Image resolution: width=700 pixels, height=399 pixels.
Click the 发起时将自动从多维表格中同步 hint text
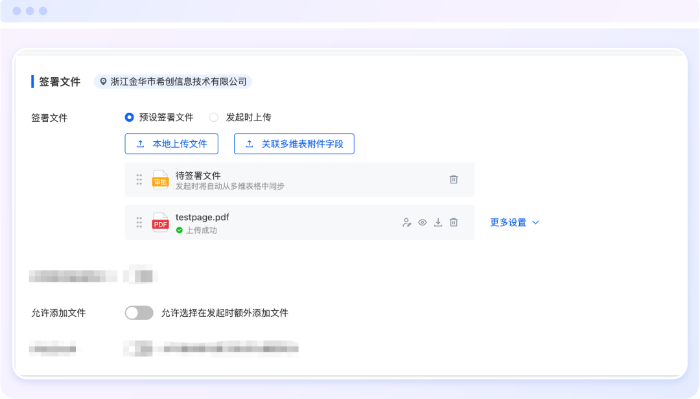coord(230,186)
